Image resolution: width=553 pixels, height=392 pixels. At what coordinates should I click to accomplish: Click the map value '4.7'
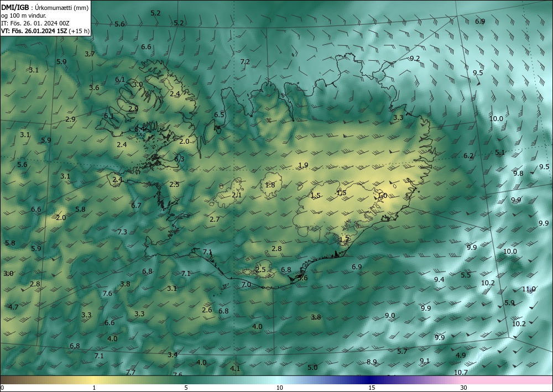coord(13,307)
